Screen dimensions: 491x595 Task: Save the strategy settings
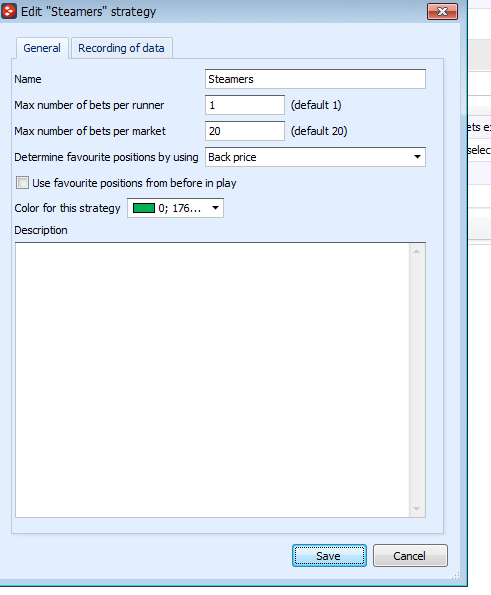329,556
